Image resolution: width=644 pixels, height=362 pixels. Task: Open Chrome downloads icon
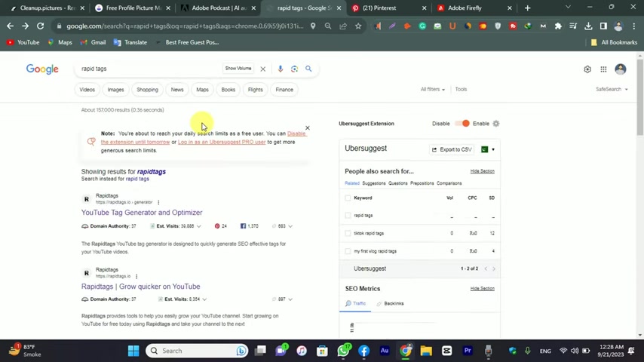[588, 26]
